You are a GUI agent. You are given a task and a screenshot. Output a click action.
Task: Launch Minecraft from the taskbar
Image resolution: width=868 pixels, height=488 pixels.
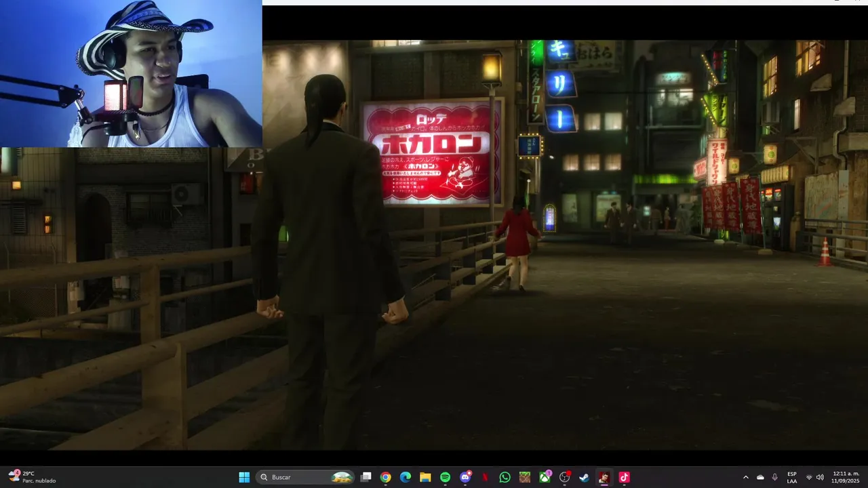pyautogui.click(x=525, y=477)
